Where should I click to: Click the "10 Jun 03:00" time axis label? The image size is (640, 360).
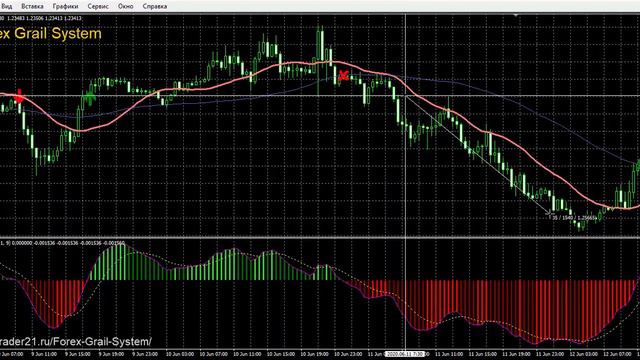[180, 354]
